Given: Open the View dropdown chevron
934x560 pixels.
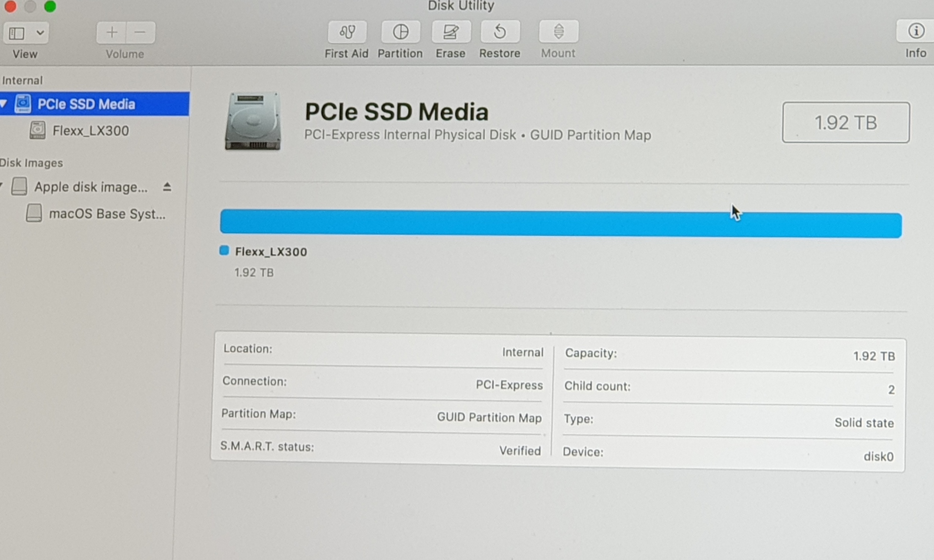Looking at the screenshot, I should pyautogui.click(x=40, y=33).
